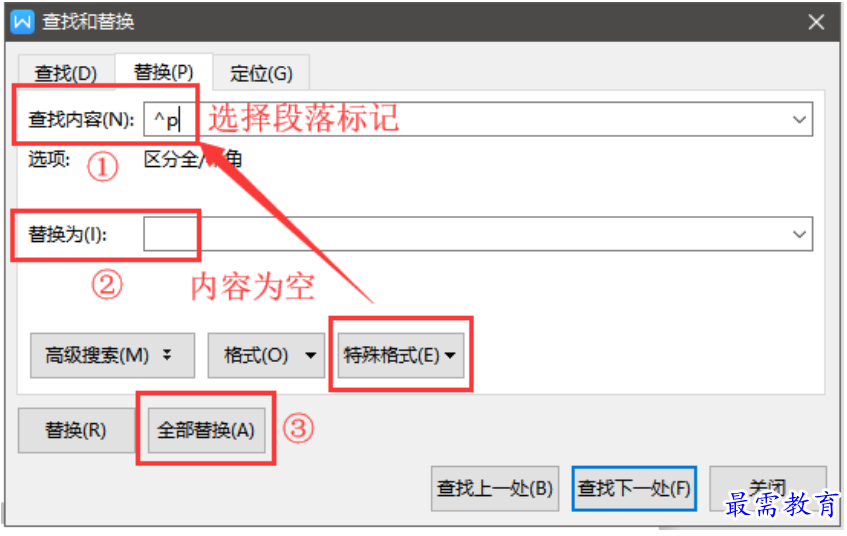847x536 pixels.
Task: Switch to the 查找(D) tab
Action: tap(66, 73)
